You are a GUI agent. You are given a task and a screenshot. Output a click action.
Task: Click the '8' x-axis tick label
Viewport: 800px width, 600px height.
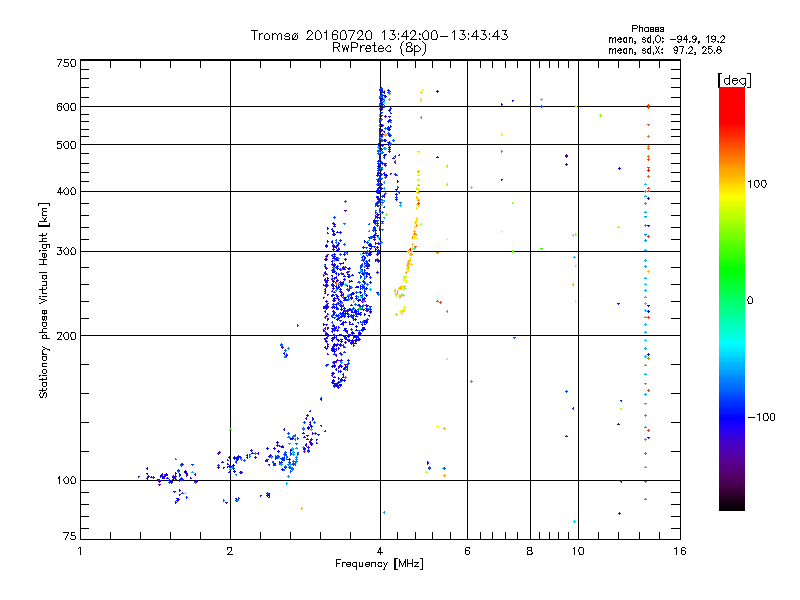(530, 551)
